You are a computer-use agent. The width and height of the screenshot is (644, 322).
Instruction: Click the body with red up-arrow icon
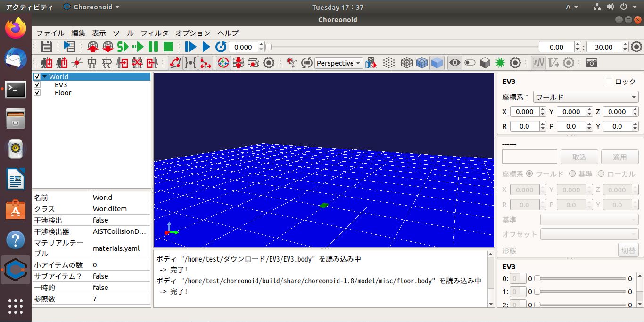pyautogui.click(x=62, y=63)
